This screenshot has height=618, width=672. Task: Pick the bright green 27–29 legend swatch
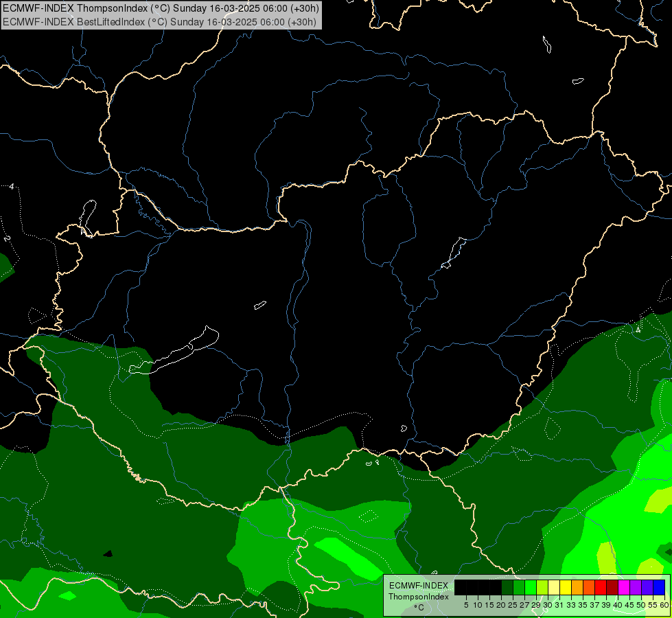point(531,587)
